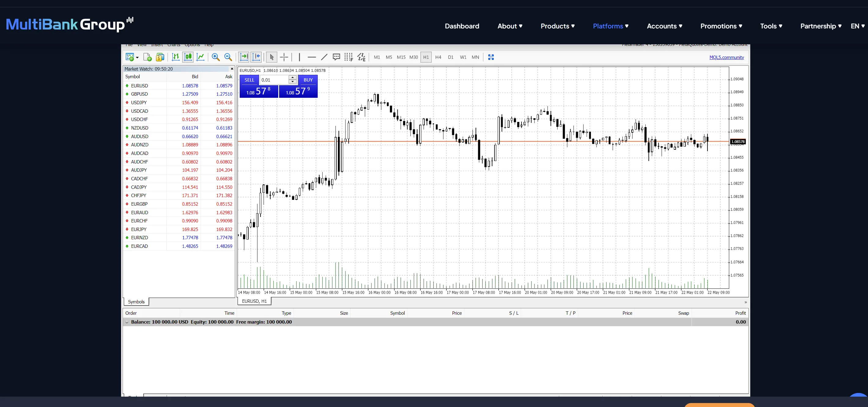Expand the Platforms menu

[x=611, y=26]
